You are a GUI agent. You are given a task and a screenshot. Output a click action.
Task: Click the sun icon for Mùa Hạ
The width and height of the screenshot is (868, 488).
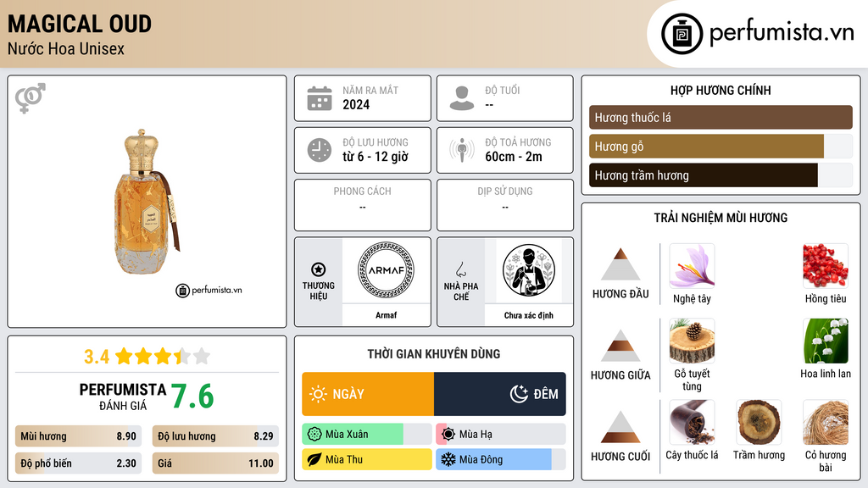pos(448,435)
